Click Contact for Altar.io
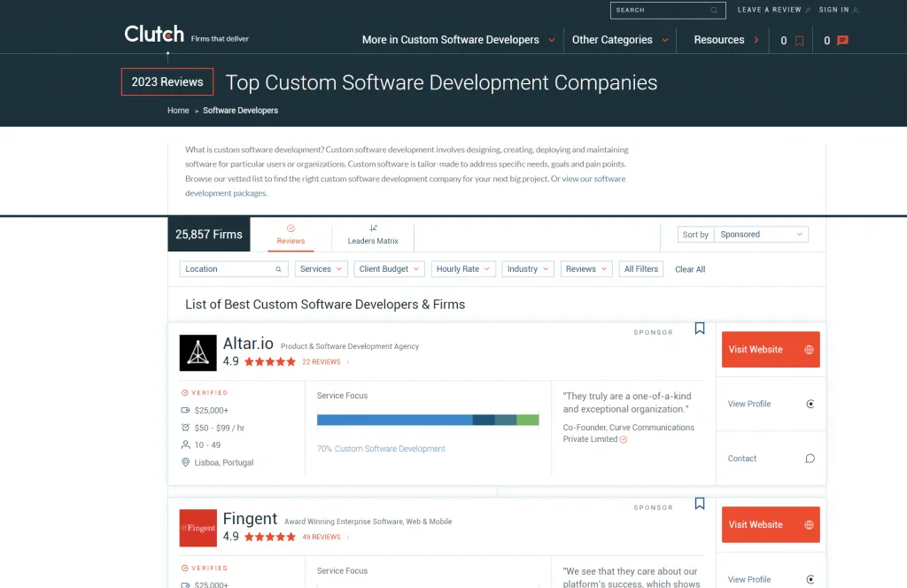The height and width of the screenshot is (588, 907). click(x=742, y=459)
